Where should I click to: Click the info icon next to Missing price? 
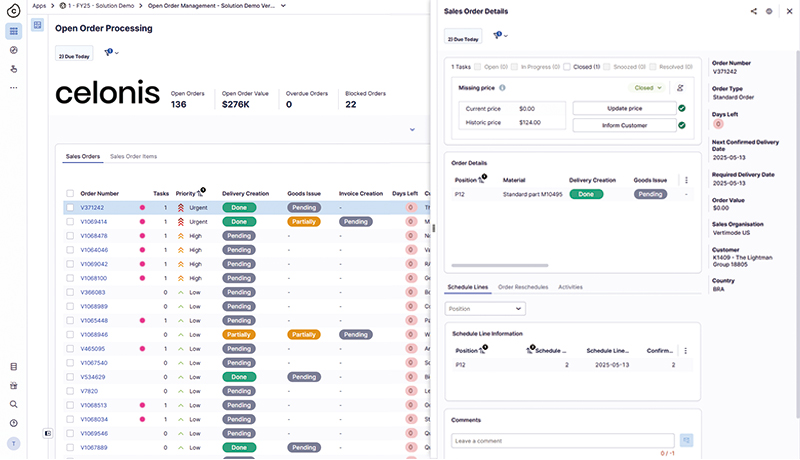[502, 88]
